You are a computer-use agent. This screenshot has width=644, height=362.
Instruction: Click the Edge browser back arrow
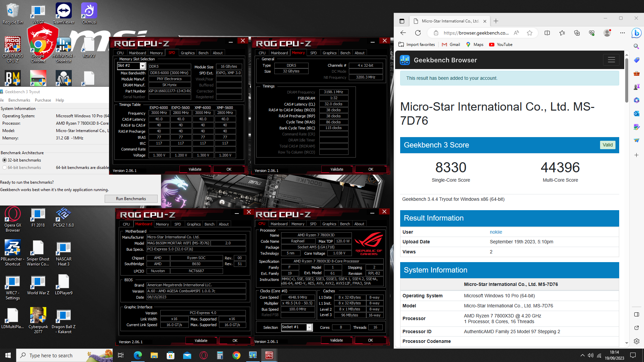403,33
